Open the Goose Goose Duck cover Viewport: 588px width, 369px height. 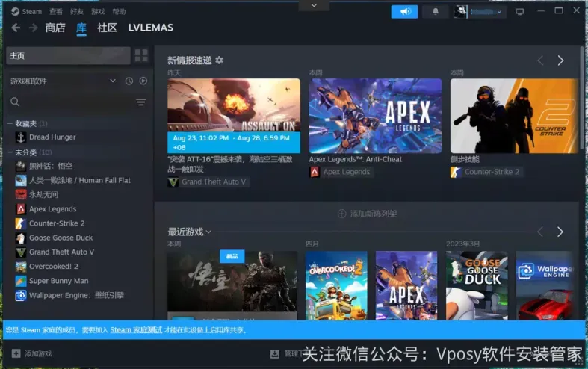click(x=477, y=285)
